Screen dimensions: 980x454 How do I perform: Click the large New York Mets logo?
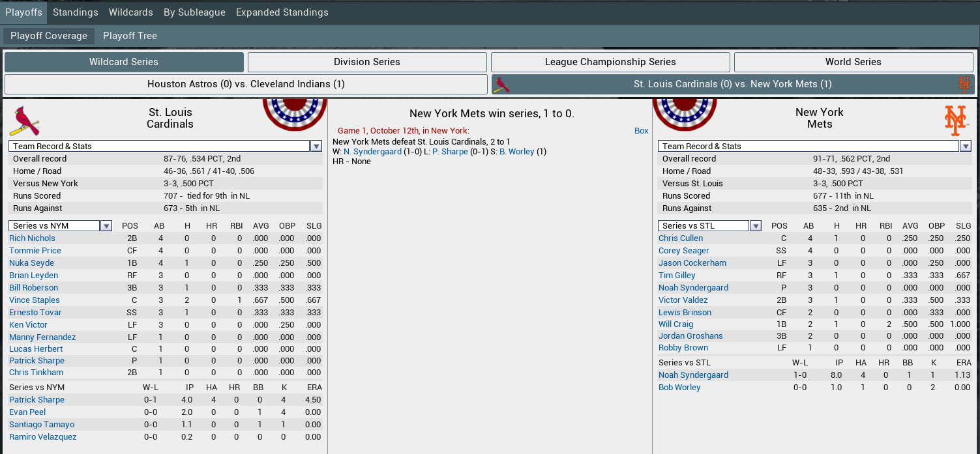click(x=956, y=121)
